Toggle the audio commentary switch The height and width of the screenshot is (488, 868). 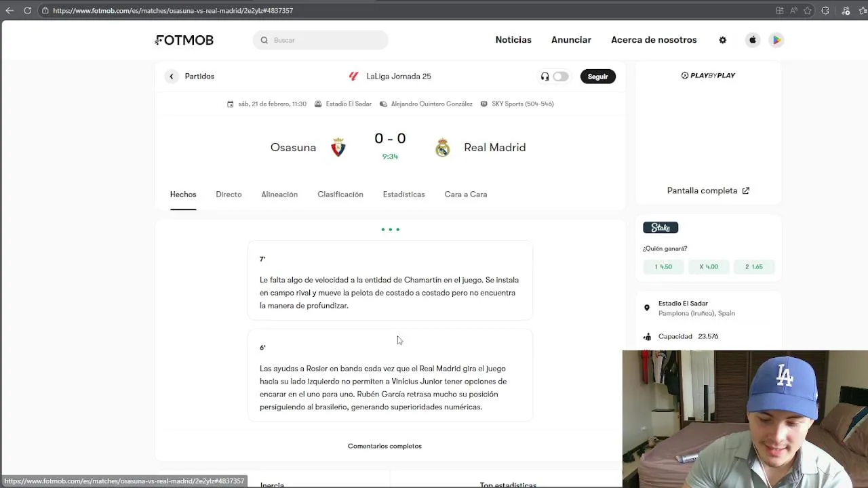[x=561, y=77]
